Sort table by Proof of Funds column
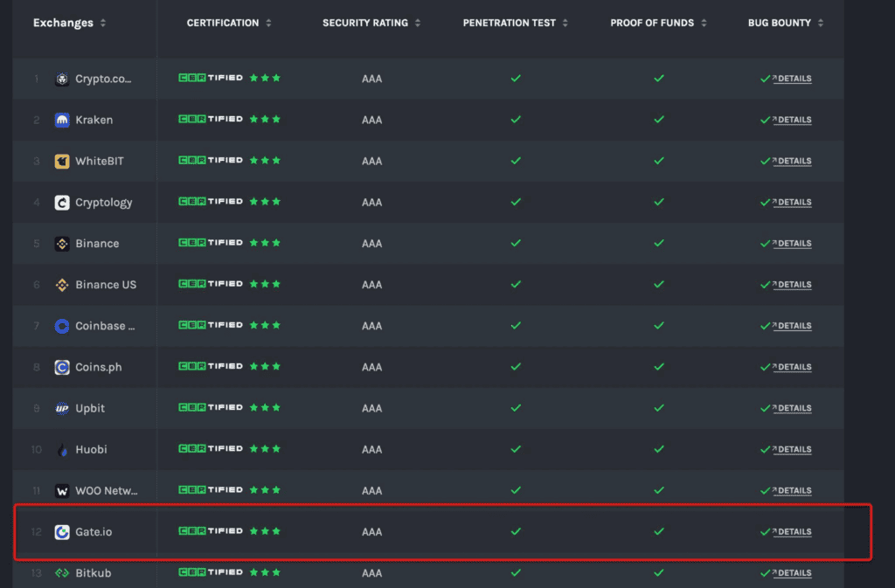 tap(704, 23)
